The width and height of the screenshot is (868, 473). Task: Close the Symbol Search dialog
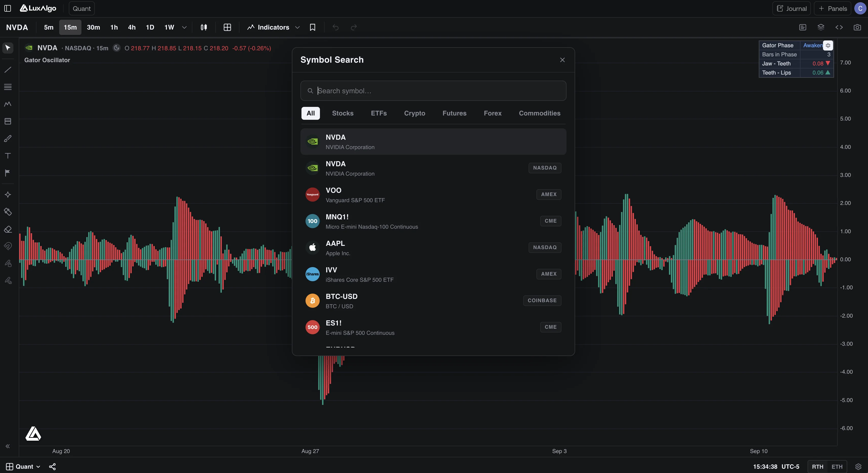click(x=562, y=60)
